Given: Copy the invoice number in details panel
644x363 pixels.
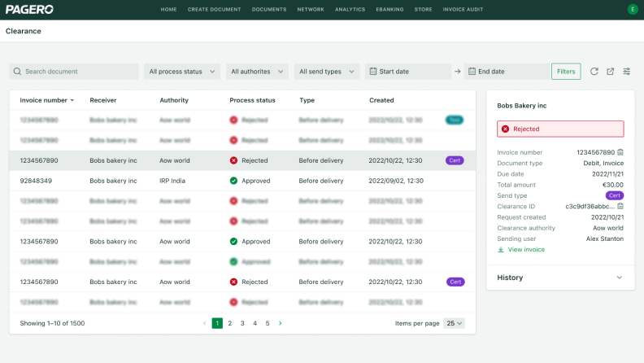Looking at the screenshot, I should click(x=620, y=152).
